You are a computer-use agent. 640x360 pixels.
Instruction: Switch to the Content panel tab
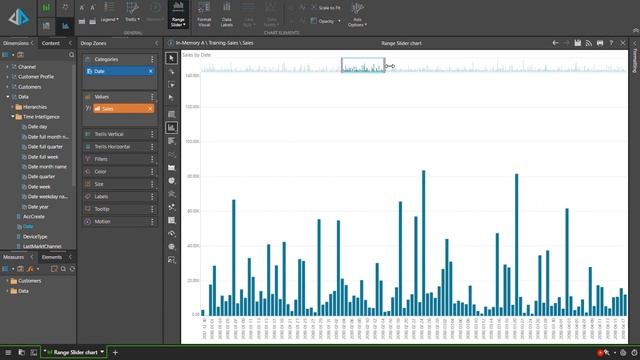51,43
